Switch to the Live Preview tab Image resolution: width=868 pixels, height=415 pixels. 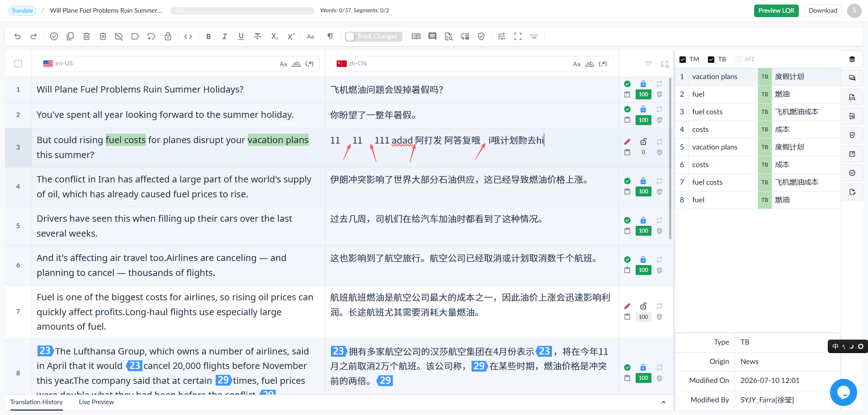[96, 402]
